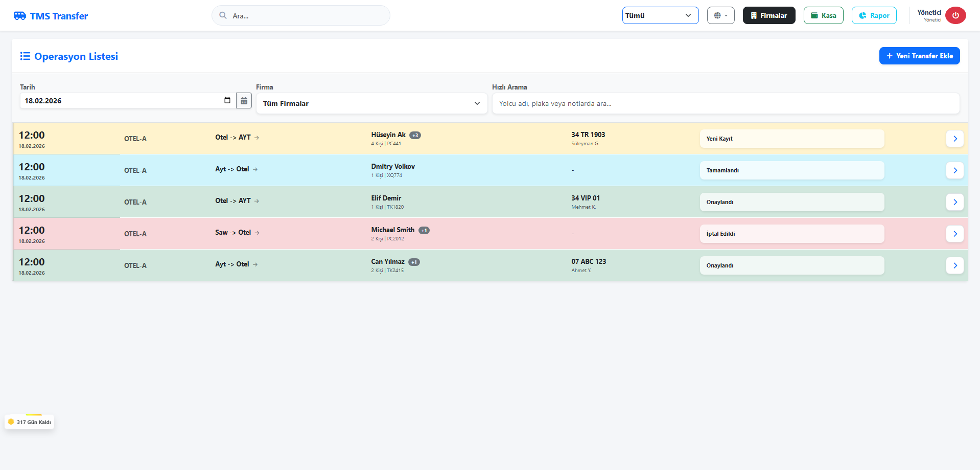Open details arrow for Hüseyin Ak transfer
The height and width of the screenshot is (470, 980).
[x=954, y=139]
